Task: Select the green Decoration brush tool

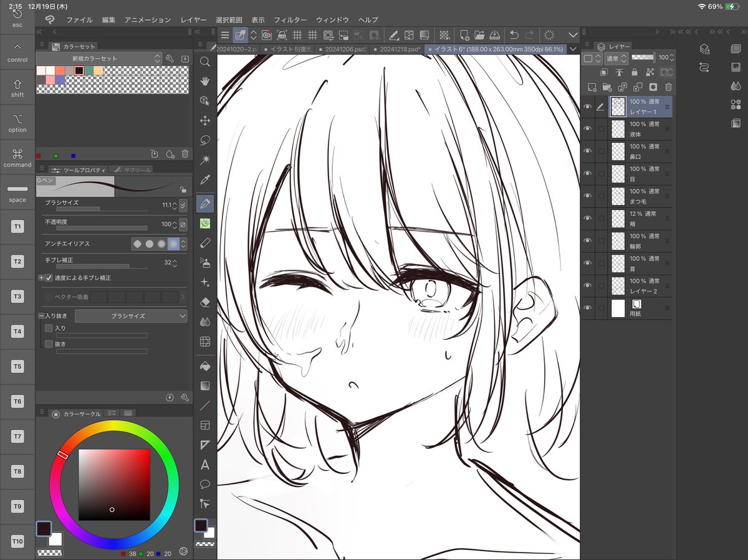Action: 204,222
